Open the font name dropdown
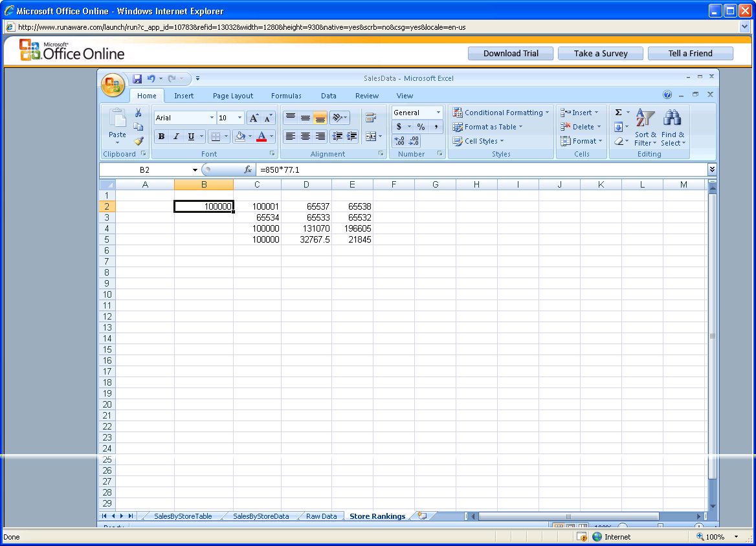The width and height of the screenshot is (756, 546). coord(212,118)
